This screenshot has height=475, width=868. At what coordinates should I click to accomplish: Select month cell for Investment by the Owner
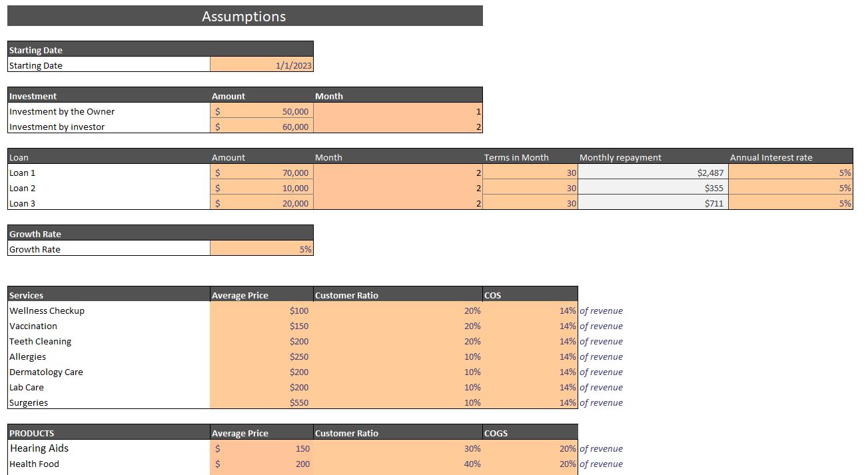pyautogui.click(x=398, y=111)
